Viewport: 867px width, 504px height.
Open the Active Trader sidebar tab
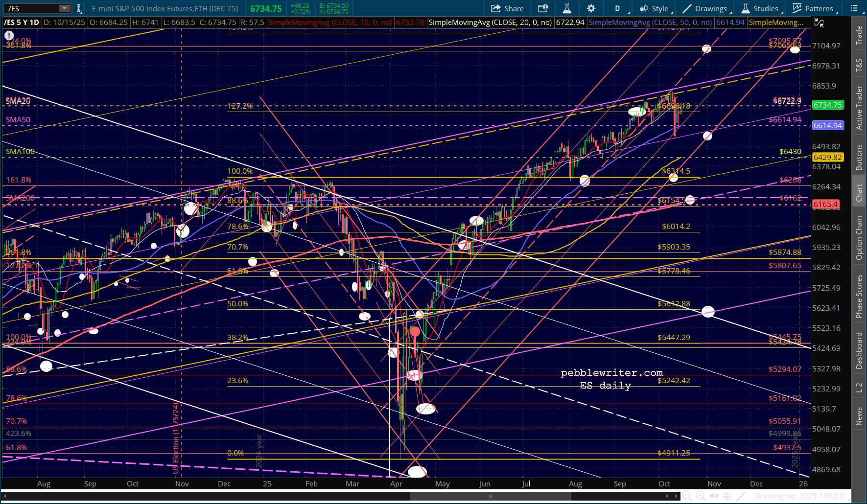pos(859,108)
